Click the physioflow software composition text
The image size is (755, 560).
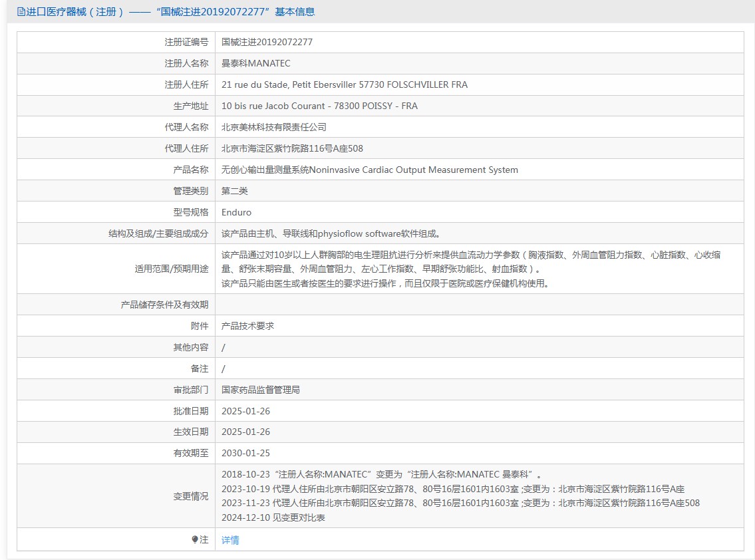[x=331, y=233]
